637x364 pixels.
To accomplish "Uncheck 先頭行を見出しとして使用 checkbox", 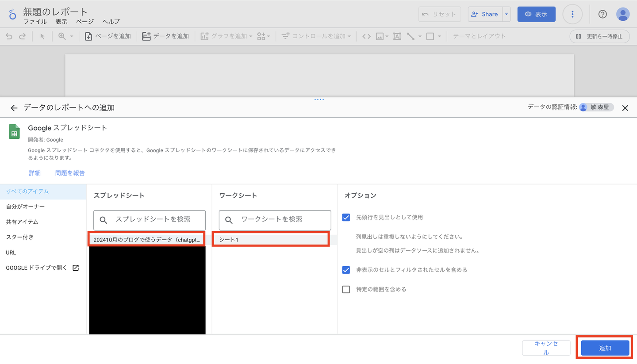I will coord(346,217).
